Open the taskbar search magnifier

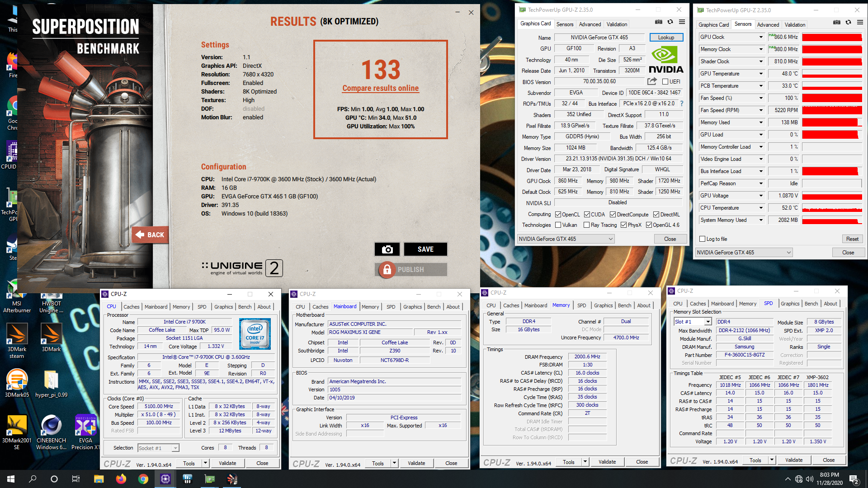pos(33,479)
